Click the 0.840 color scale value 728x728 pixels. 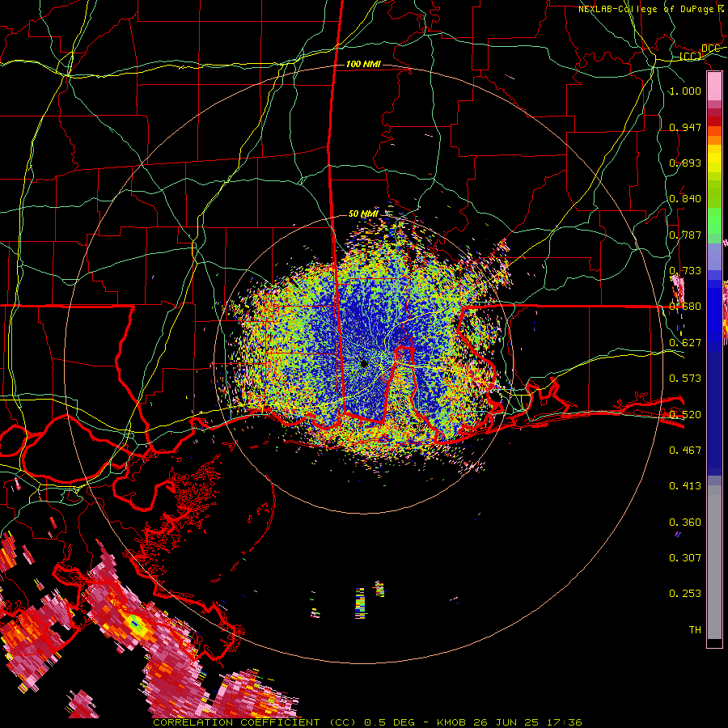point(685,199)
